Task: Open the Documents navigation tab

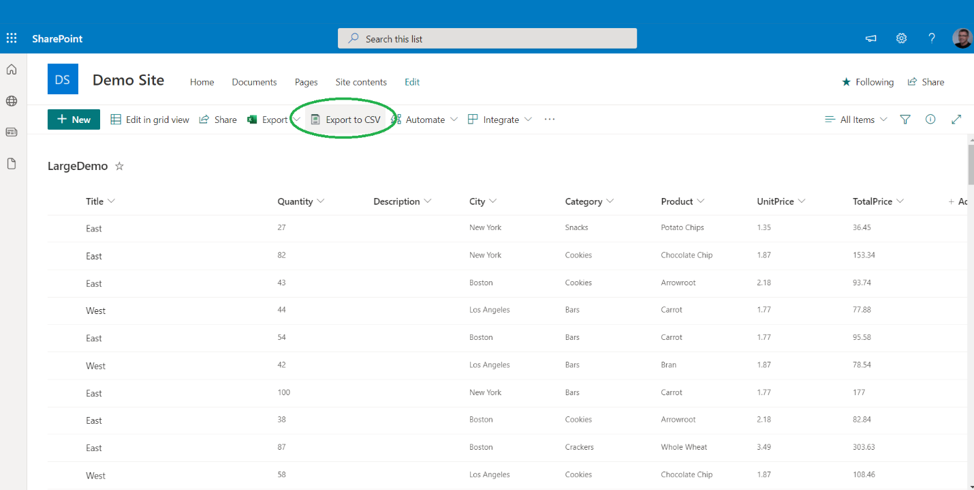Action: pyautogui.click(x=254, y=82)
